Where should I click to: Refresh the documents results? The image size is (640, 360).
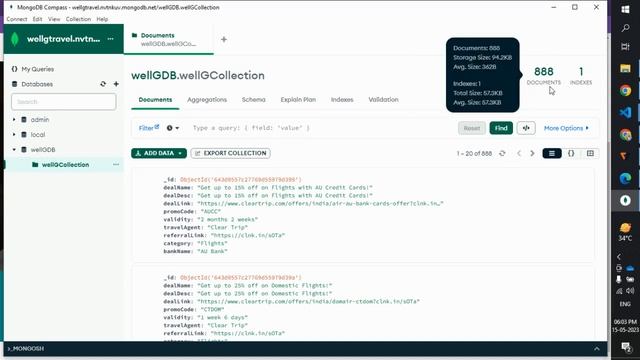(x=502, y=153)
